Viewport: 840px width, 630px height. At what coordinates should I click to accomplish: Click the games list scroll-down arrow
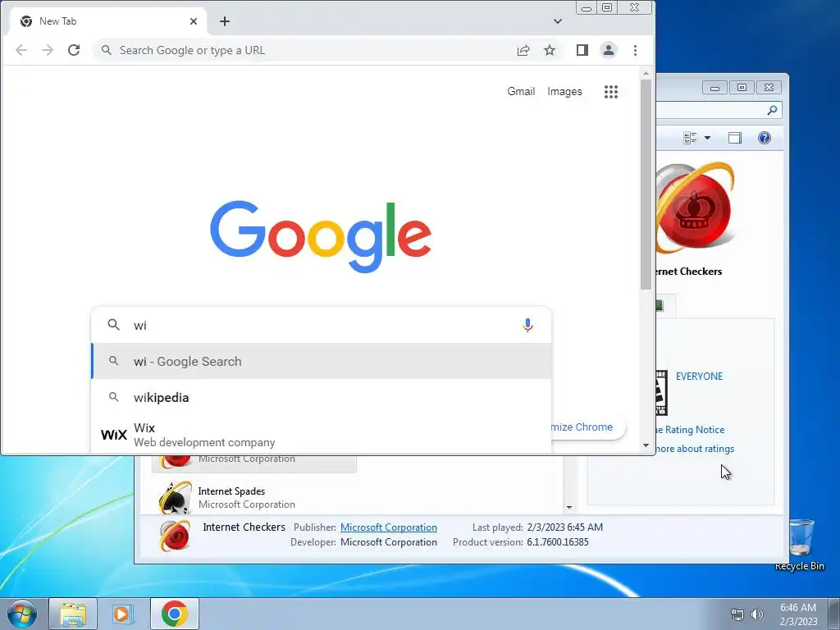tap(569, 507)
